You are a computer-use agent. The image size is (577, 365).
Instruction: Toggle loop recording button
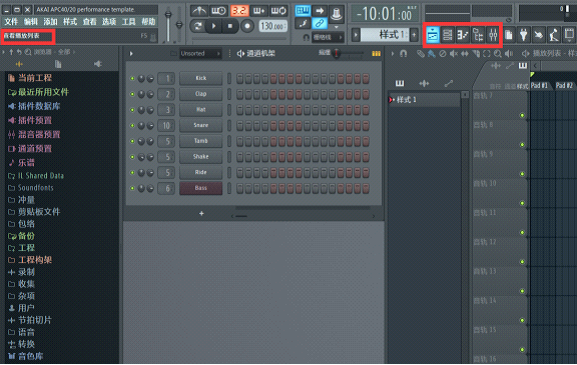pos(279,11)
